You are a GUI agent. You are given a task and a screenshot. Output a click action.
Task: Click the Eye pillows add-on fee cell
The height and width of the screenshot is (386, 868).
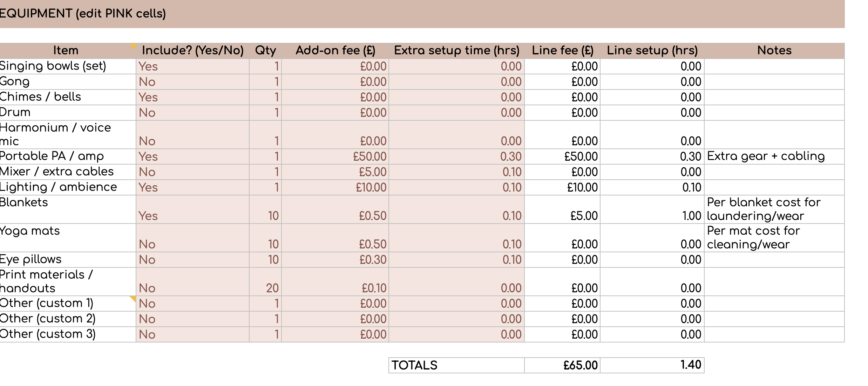click(x=335, y=260)
